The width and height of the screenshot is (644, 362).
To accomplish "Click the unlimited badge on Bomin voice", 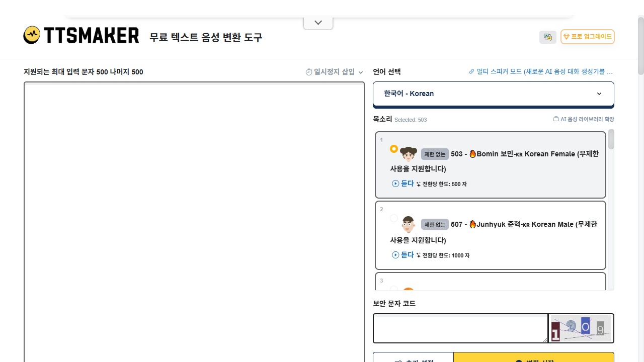I will click(x=435, y=154).
